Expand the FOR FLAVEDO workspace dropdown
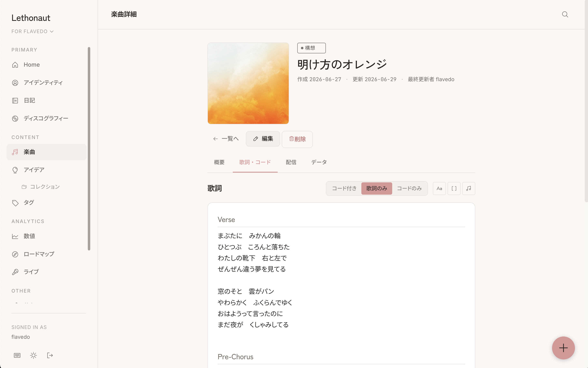The height and width of the screenshot is (368, 588). [32, 31]
